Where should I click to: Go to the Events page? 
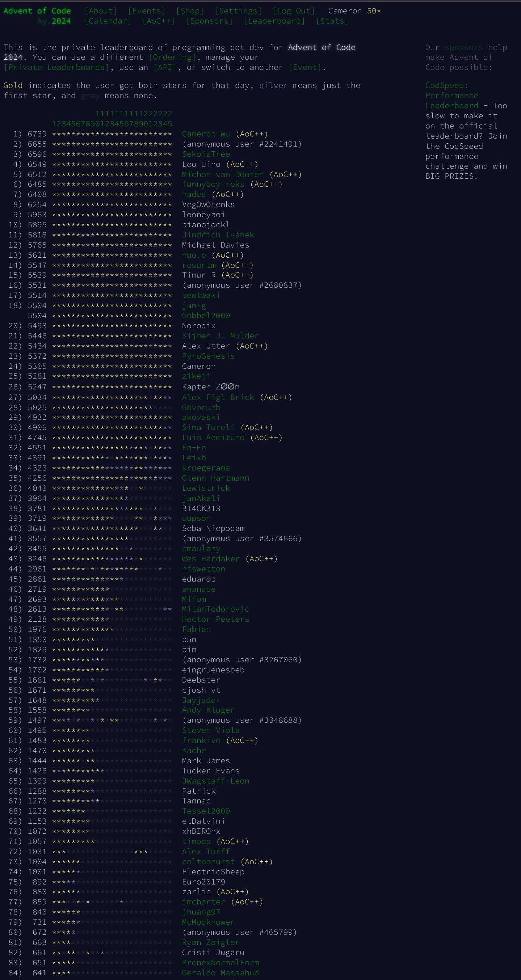click(147, 10)
